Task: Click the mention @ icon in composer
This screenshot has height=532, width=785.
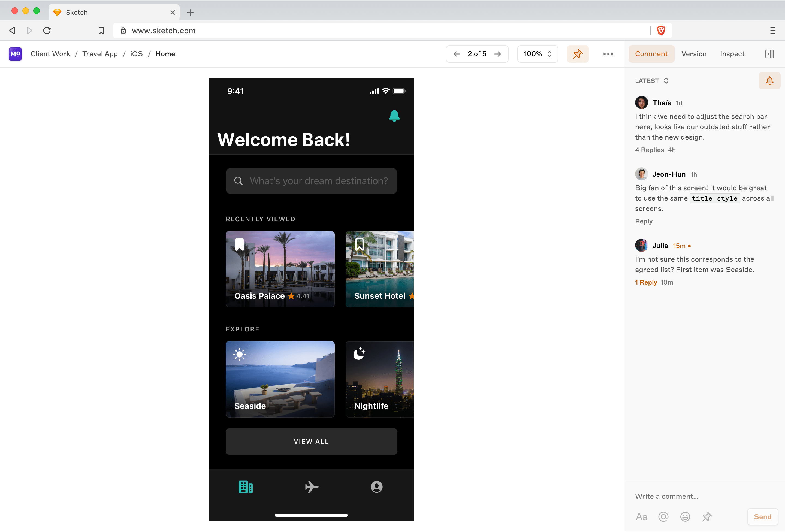Action: (663, 517)
